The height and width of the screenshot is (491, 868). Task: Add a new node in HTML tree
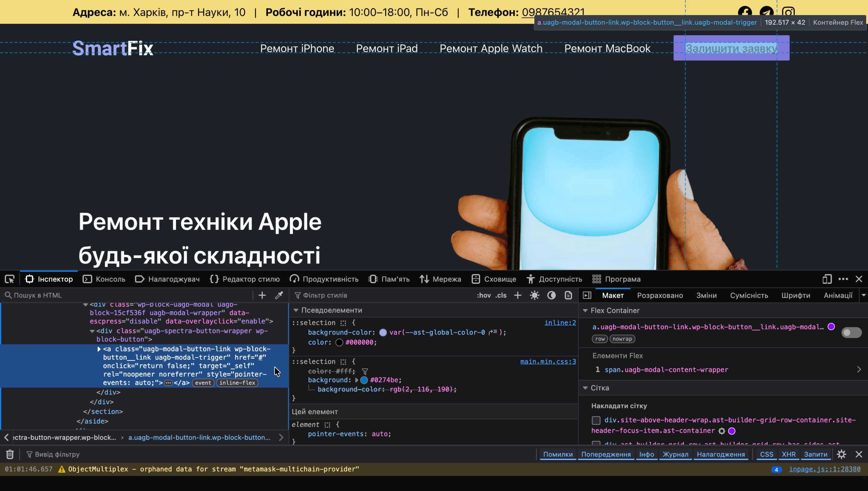pos(262,295)
